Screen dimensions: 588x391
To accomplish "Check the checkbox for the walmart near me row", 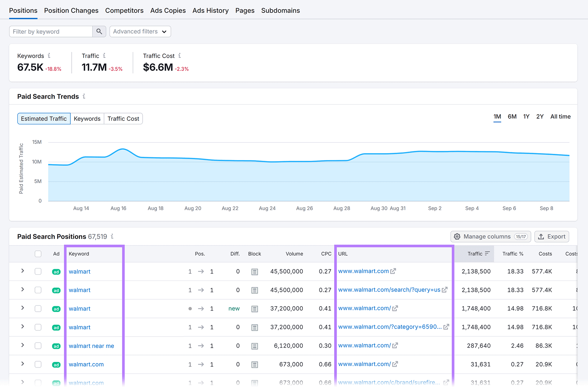I will (x=38, y=345).
